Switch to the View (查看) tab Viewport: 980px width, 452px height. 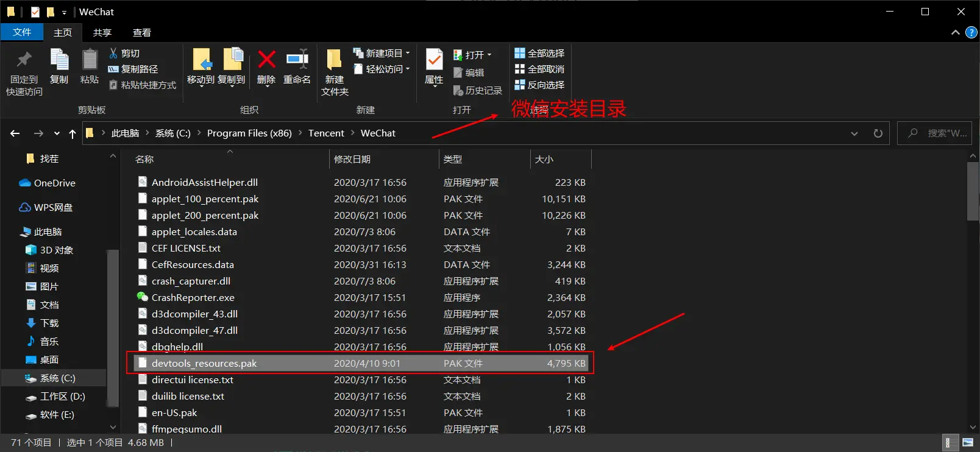[x=142, y=32]
